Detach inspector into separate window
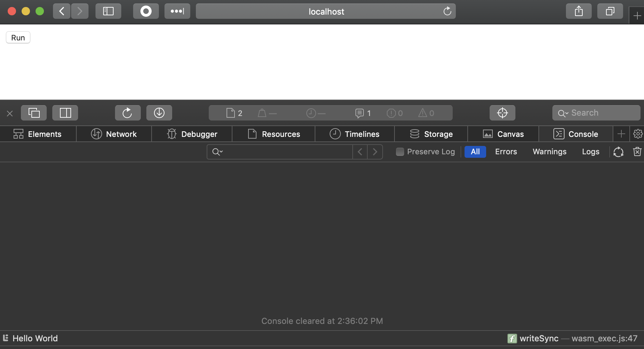This screenshot has width=644, height=349. coord(34,113)
